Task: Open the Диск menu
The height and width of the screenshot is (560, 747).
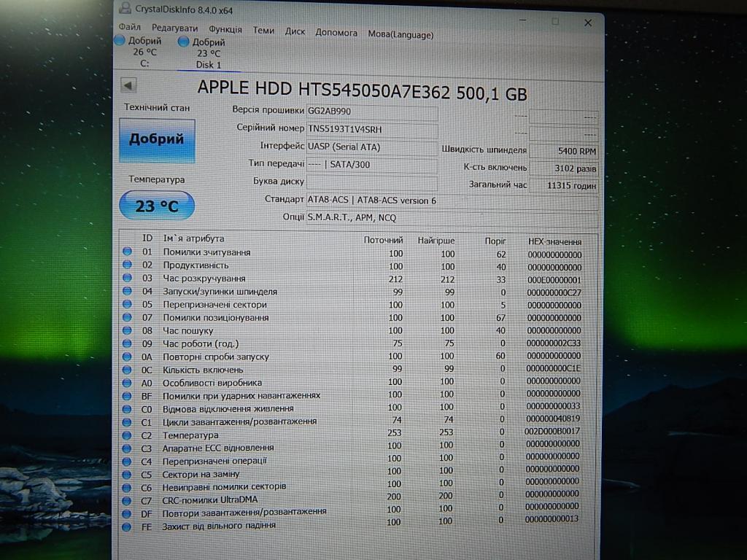Action: pos(295,31)
